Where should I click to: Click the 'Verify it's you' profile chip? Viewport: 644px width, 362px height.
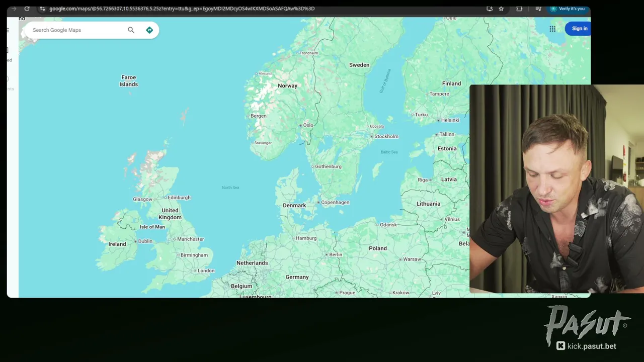(568, 9)
